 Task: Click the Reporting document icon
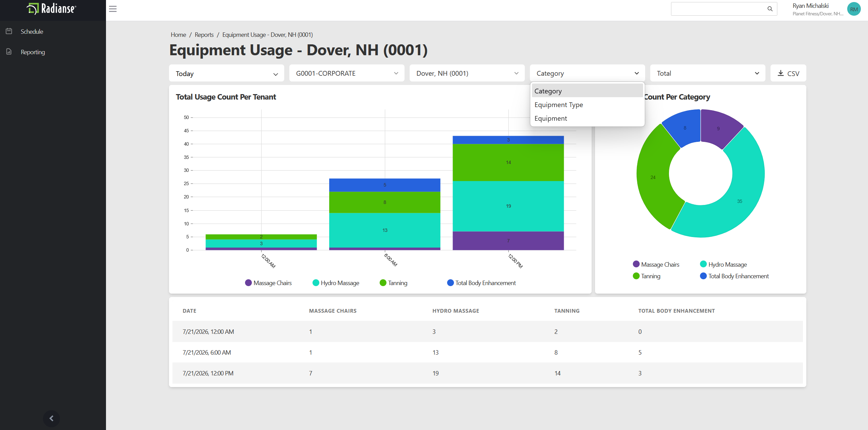[9, 52]
